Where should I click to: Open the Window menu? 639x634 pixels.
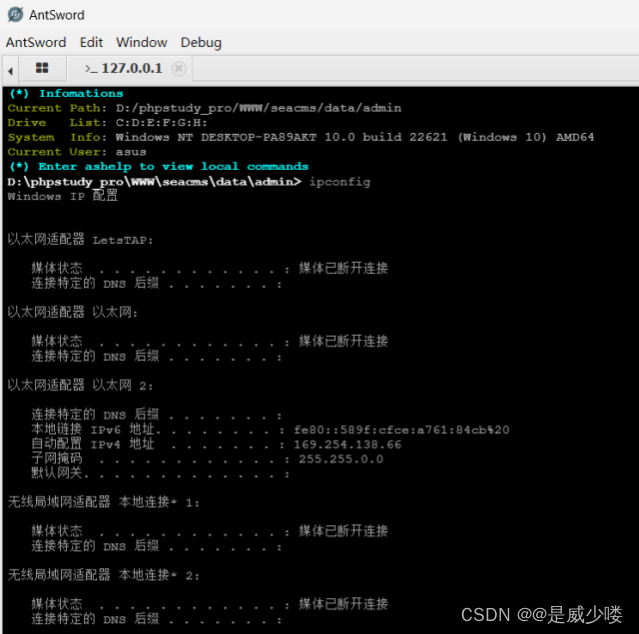141,42
